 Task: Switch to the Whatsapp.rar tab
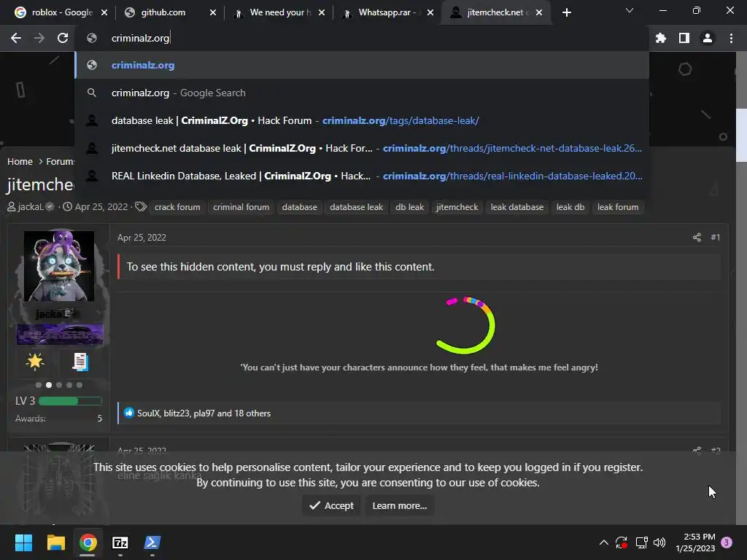[387, 12]
